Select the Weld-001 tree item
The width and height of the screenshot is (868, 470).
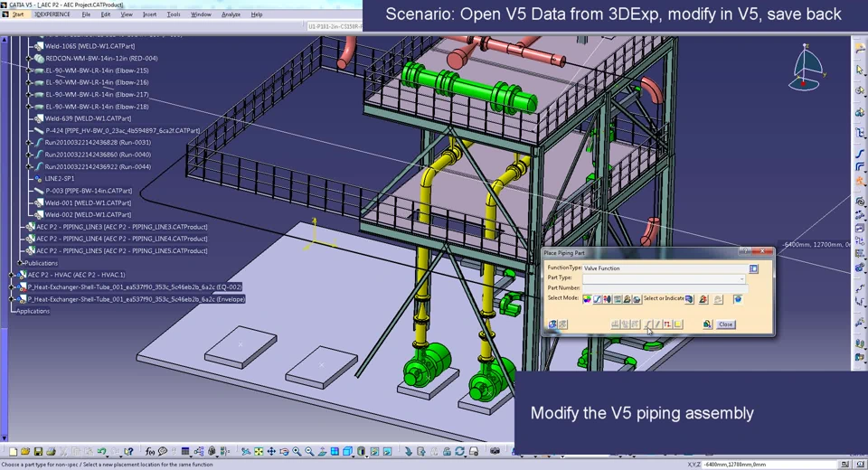pos(88,202)
